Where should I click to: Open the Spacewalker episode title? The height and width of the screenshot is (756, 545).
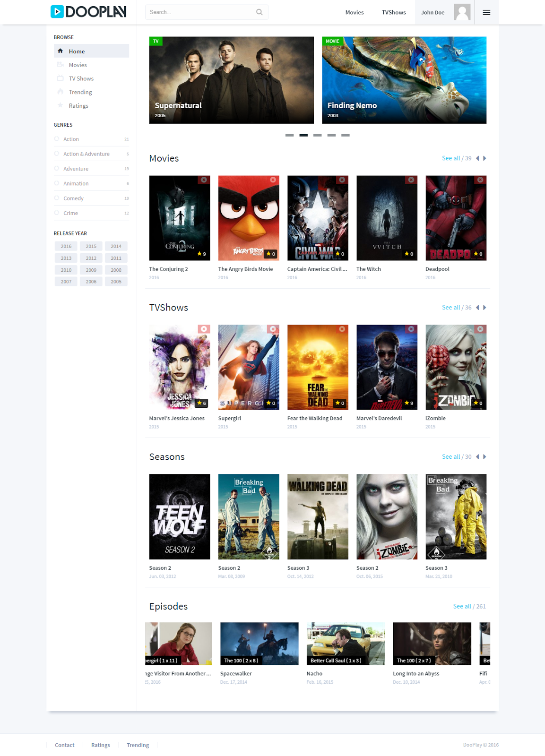click(x=236, y=674)
